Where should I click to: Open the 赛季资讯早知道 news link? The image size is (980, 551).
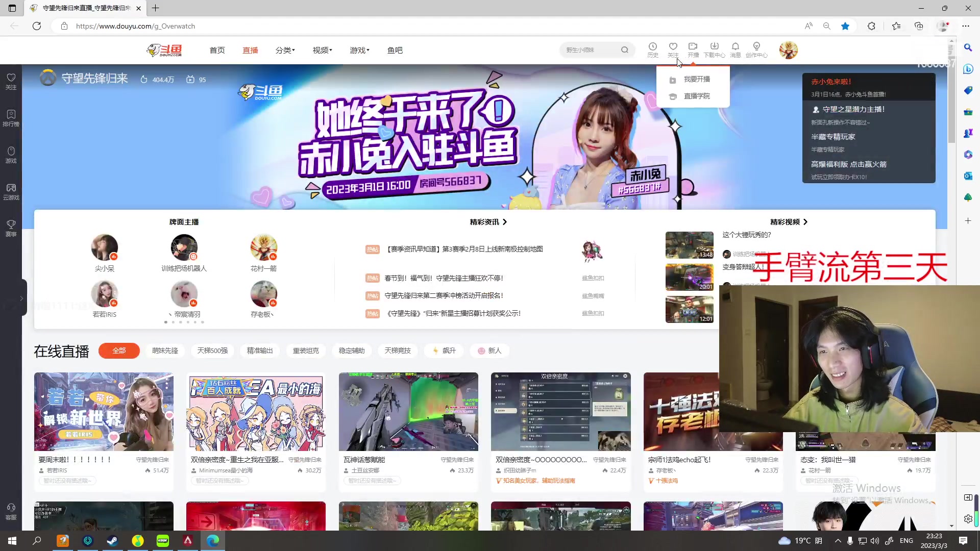click(x=464, y=249)
